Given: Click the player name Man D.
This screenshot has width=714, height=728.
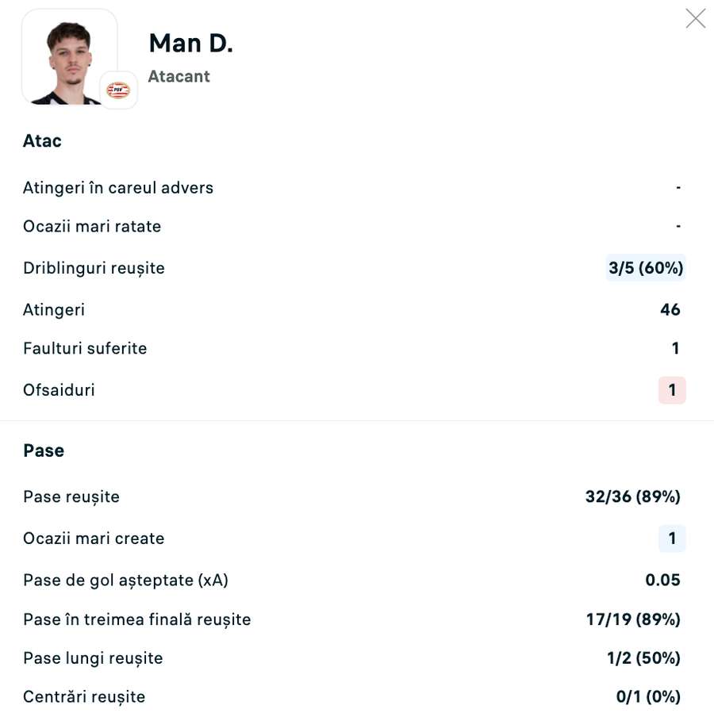Looking at the screenshot, I should click(x=190, y=44).
